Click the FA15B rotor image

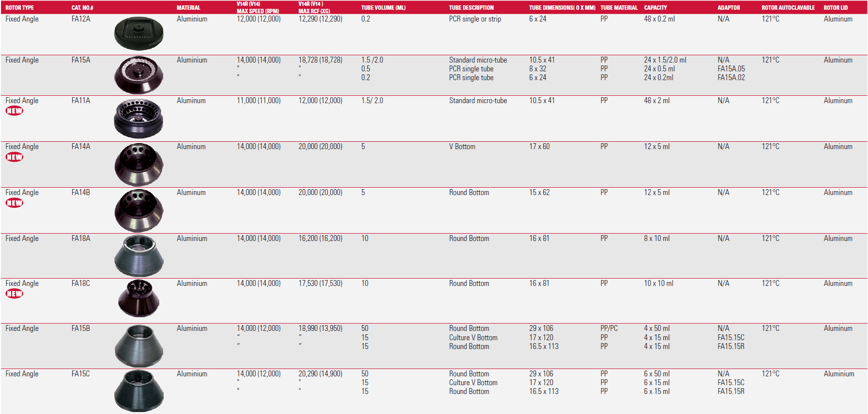pyautogui.click(x=139, y=346)
